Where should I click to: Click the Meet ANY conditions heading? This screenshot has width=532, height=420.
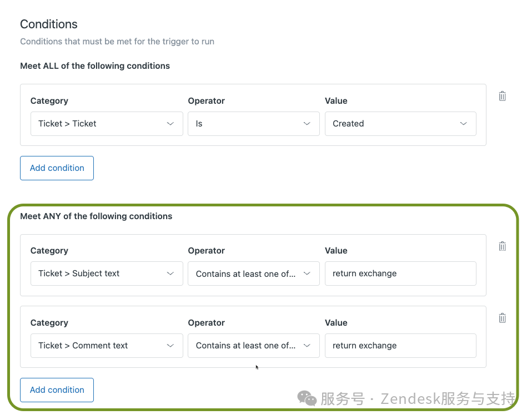[x=96, y=216]
